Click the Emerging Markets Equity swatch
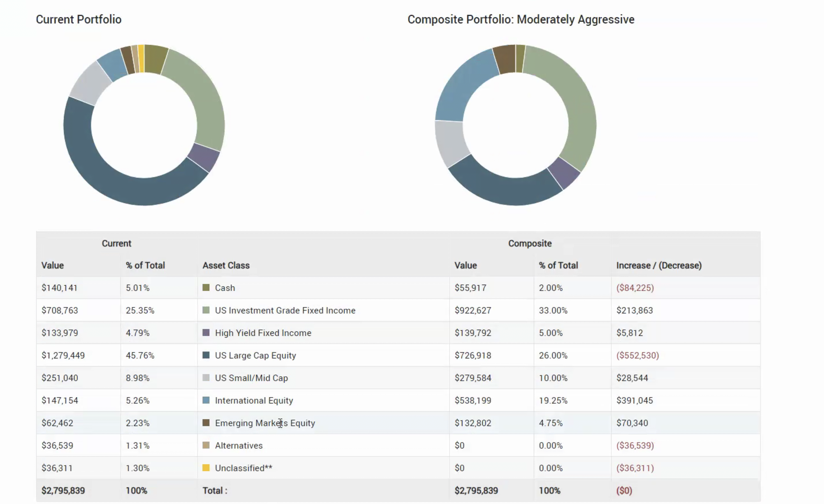Viewport: 824px width, 504px height. [206, 422]
